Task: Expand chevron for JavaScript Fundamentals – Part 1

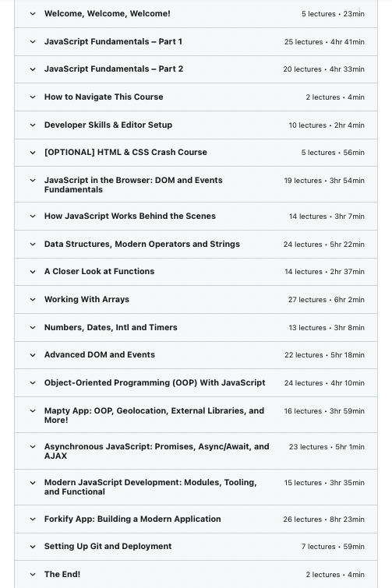Action: pos(33,41)
